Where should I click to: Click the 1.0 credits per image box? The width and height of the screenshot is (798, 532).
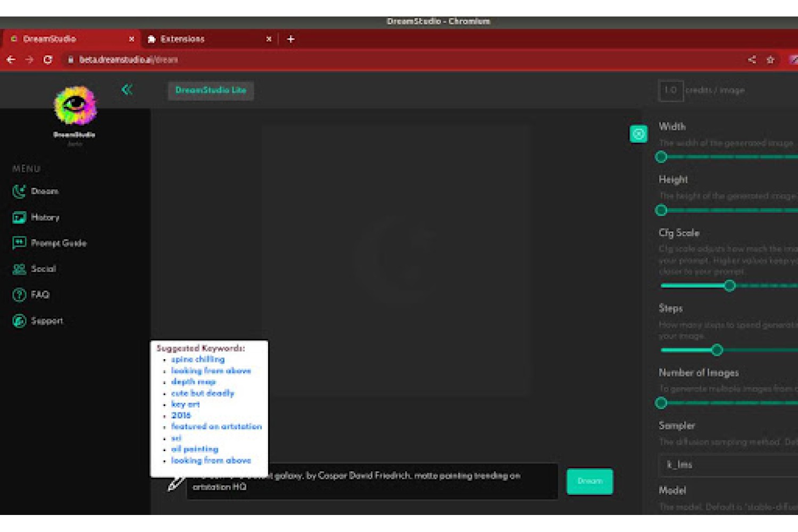670,90
